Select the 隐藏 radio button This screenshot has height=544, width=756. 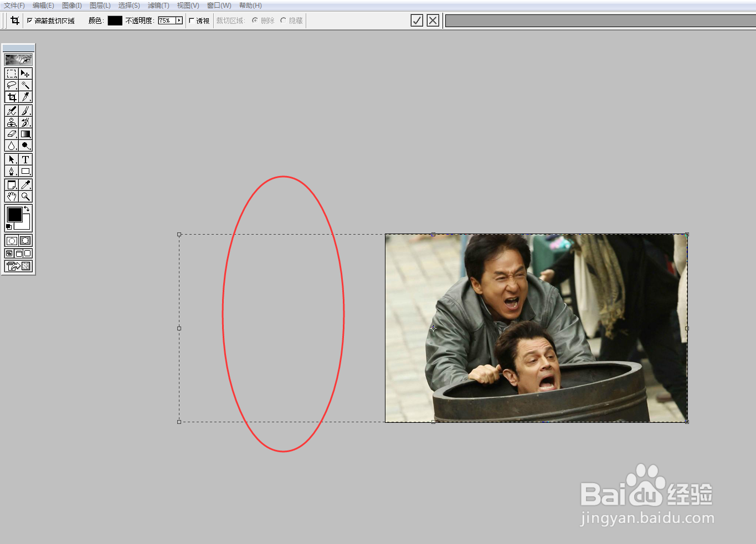(283, 20)
